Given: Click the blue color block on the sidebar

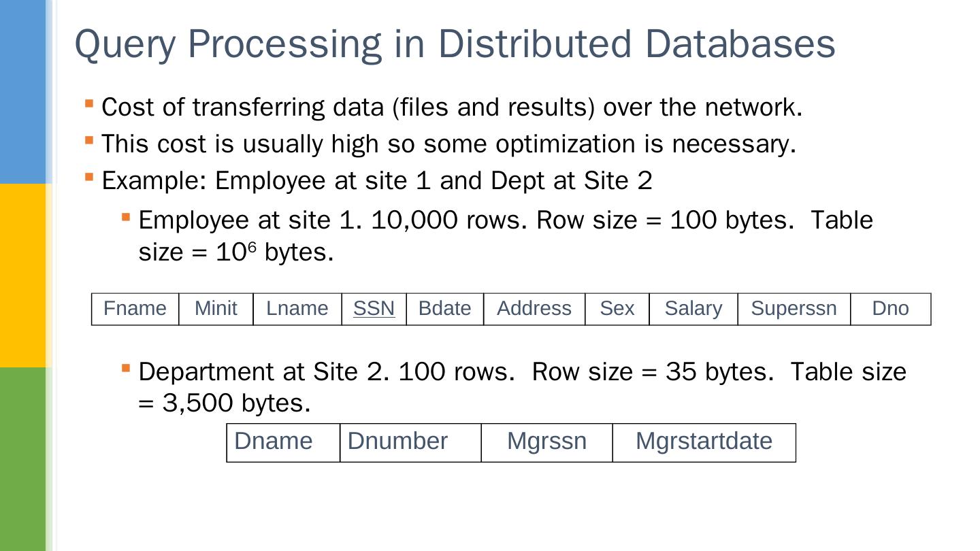Looking at the screenshot, I should [x=22, y=92].
